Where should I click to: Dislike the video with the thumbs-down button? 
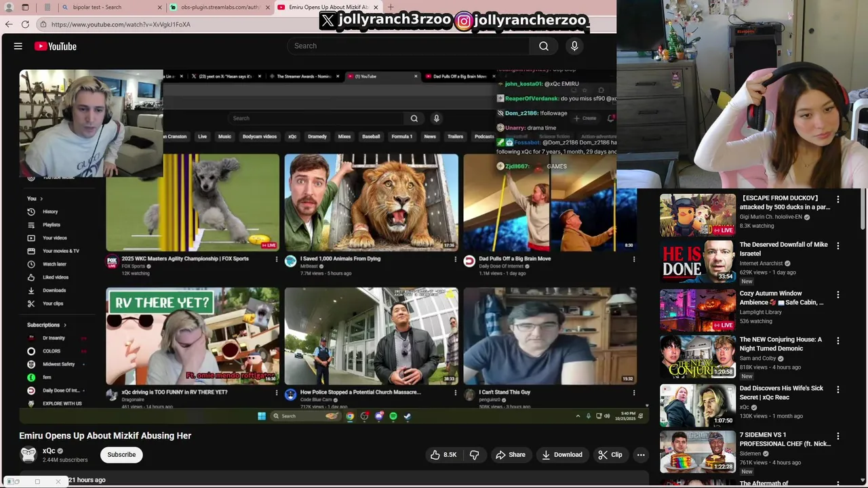(475, 455)
